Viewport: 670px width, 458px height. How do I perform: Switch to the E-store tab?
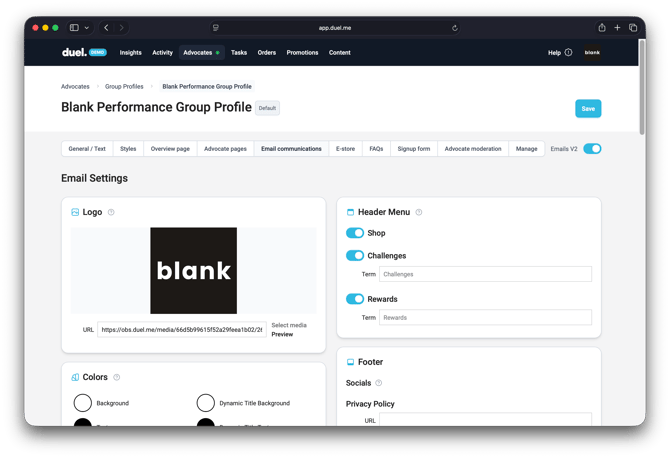(x=345, y=149)
